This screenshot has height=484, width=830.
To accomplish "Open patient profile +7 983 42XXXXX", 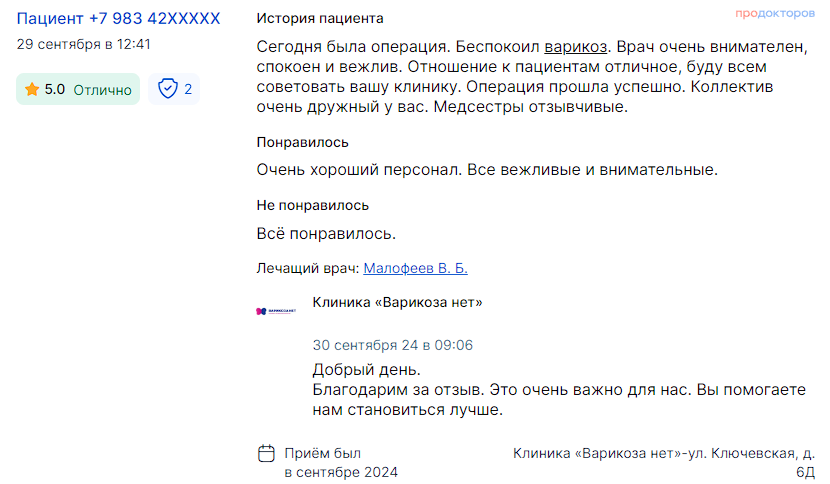I will [119, 19].
